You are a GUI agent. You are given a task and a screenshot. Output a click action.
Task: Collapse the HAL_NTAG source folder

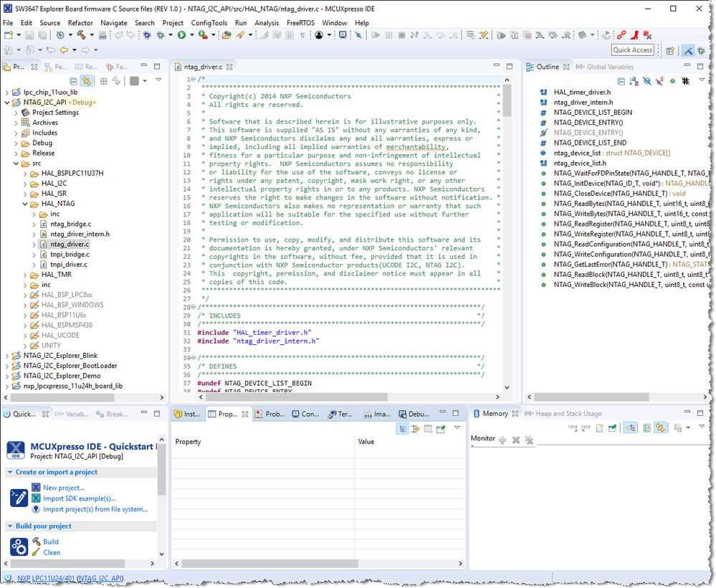click(24, 204)
